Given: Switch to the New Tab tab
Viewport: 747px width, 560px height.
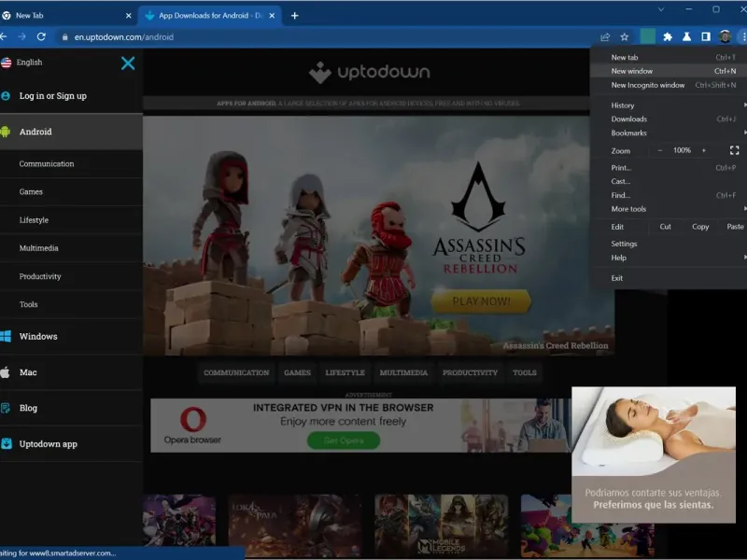Looking at the screenshot, I should pyautogui.click(x=35, y=16).
